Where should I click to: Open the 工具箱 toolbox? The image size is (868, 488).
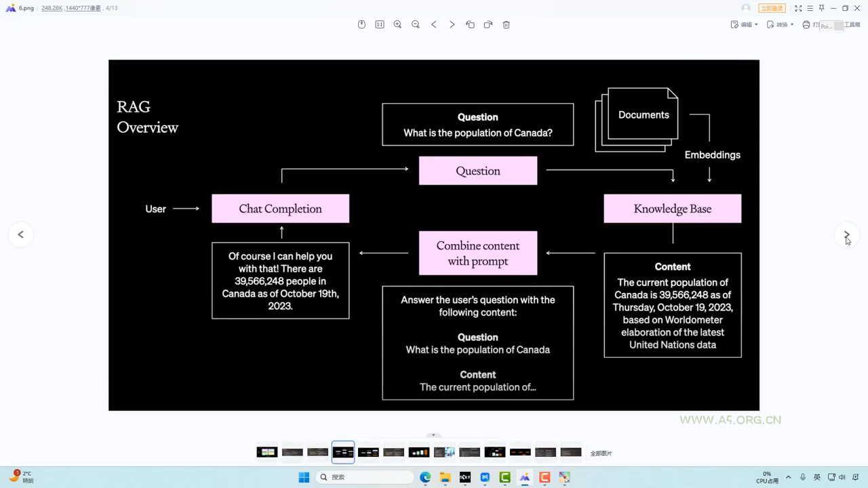tap(851, 24)
